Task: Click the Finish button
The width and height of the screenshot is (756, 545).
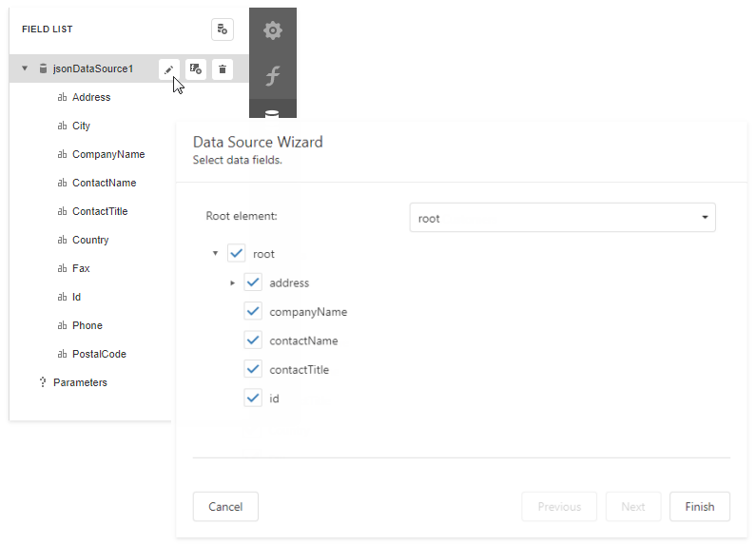Action: (700, 506)
